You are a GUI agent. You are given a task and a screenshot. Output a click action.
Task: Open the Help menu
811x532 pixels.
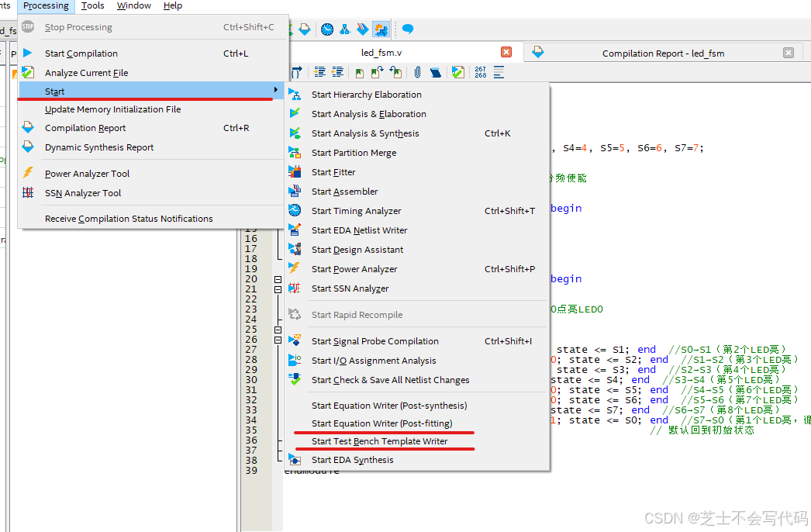coord(173,5)
